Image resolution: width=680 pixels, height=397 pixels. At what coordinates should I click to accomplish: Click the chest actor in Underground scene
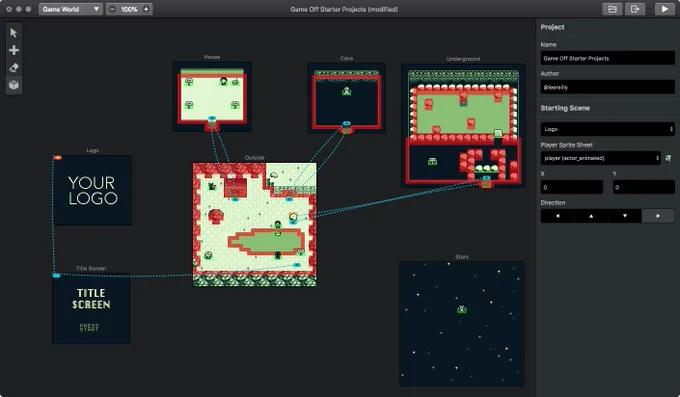pos(432,161)
